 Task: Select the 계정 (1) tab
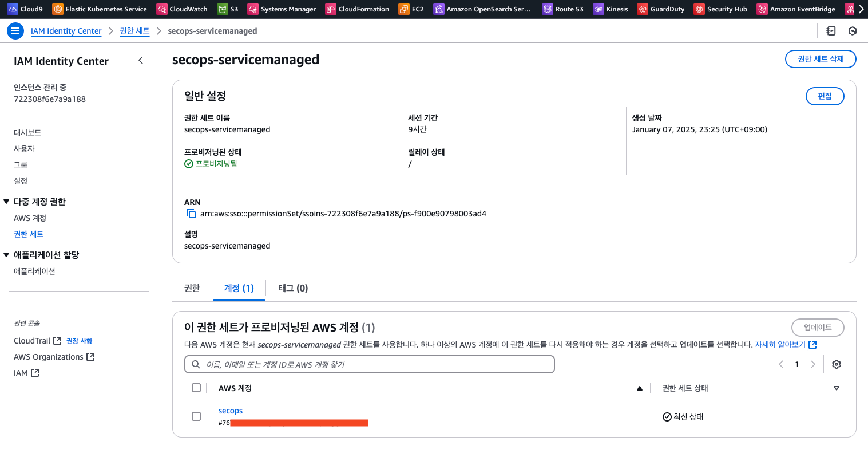(239, 288)
